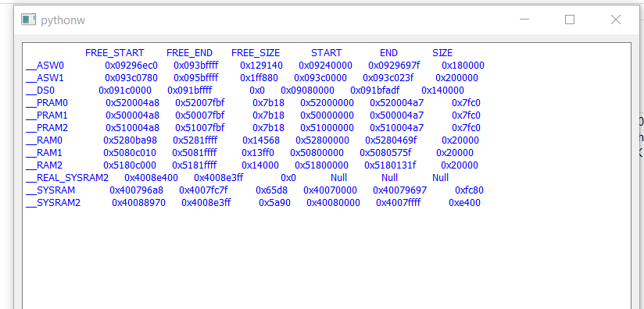Click size value 0x140000
Screen dimensions: 644x309
(x=442, y=91)
